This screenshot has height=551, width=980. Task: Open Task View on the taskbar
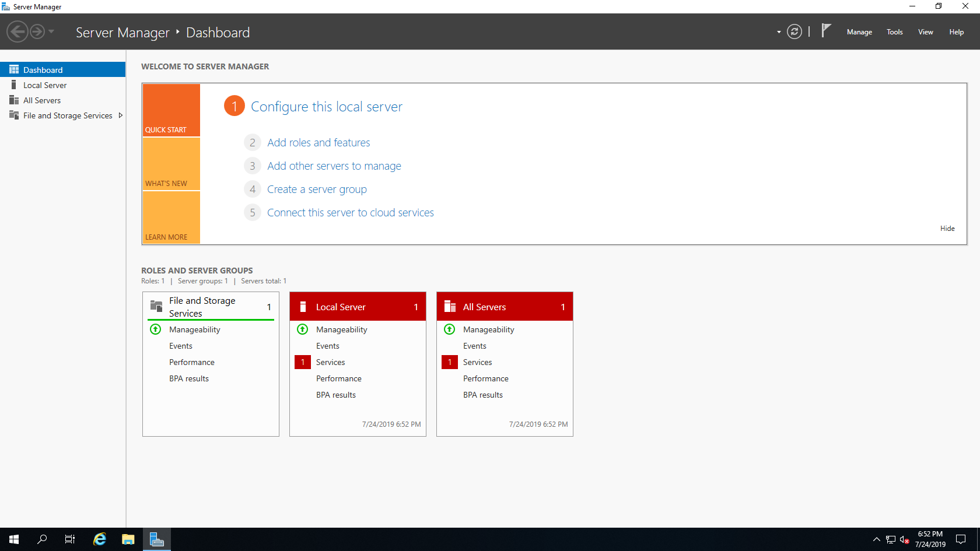click(x=70, y=539)
